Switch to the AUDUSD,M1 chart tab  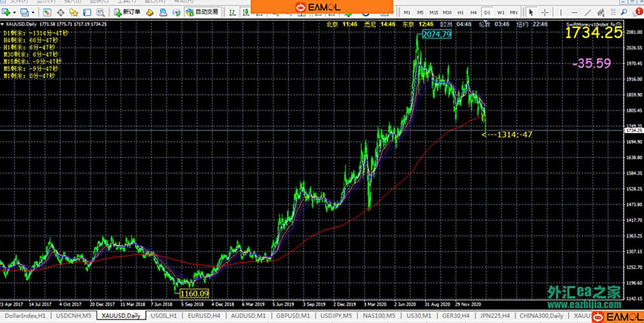click(247, 315)
